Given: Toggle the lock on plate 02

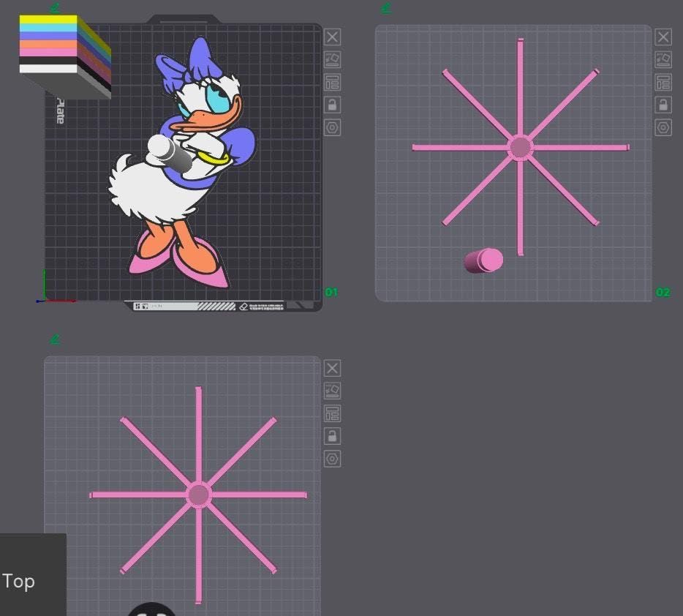Looking at the screenshot, I should [x=663, y=105].
